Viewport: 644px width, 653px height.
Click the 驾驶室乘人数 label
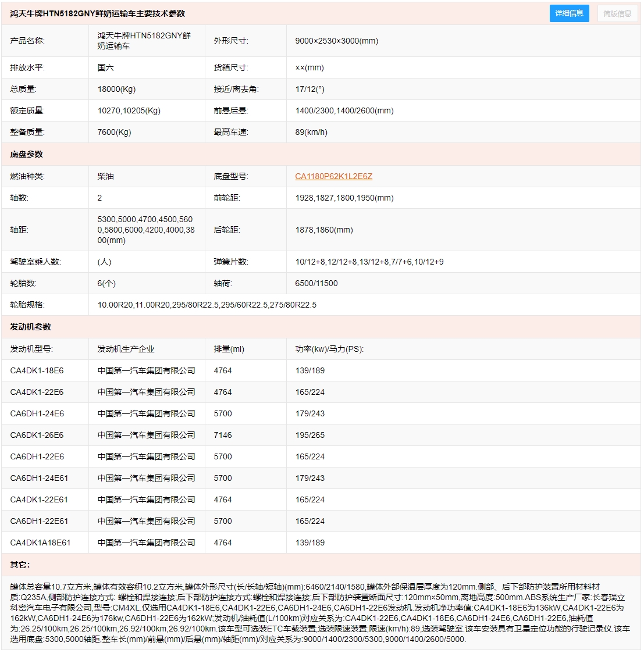35,262
